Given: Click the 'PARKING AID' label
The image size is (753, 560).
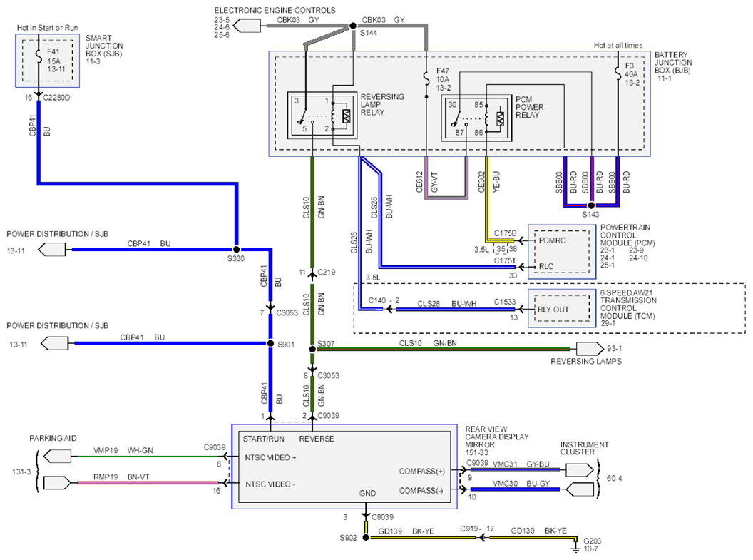Looking at the screenshot, I should (x=53, y=438).
